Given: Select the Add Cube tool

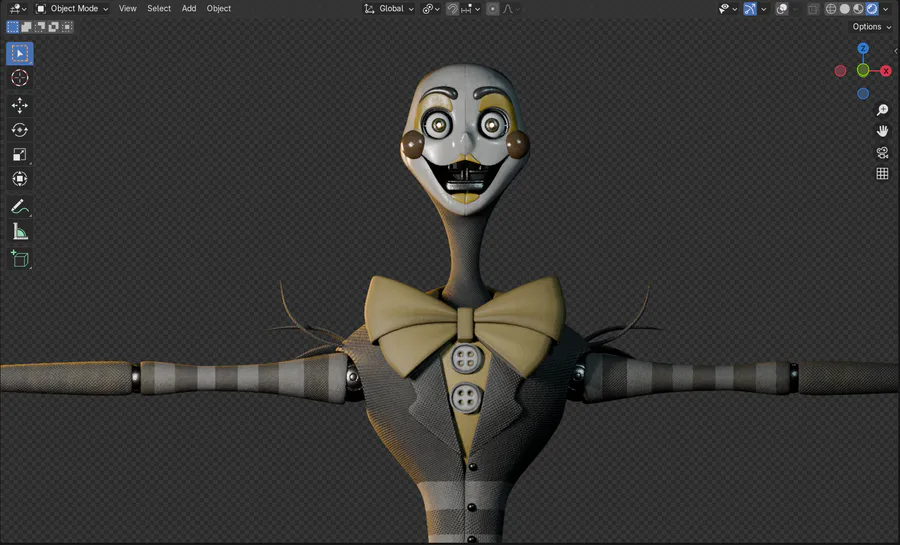Looking at the screenshot, I should coord(20,259).
